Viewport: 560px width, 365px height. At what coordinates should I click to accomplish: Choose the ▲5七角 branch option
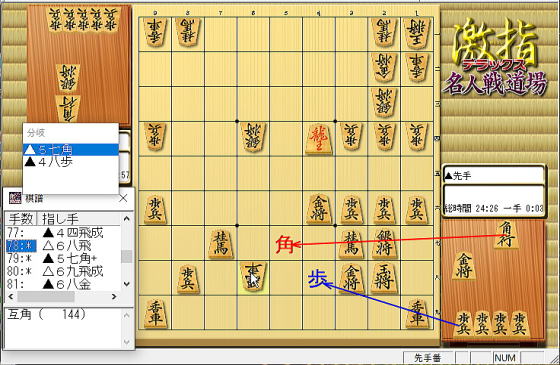click(71, 150)
